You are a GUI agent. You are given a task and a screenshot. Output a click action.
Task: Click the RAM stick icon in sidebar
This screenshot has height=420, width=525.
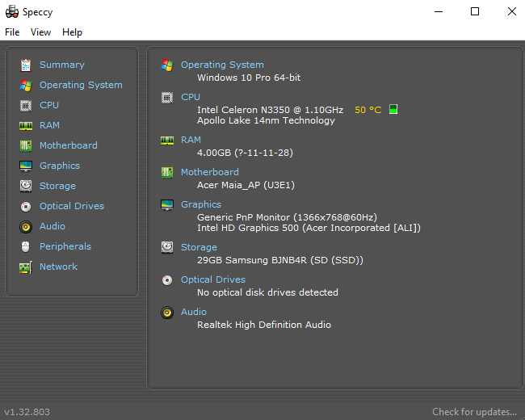pyautogui.click(x=26, y=126)
